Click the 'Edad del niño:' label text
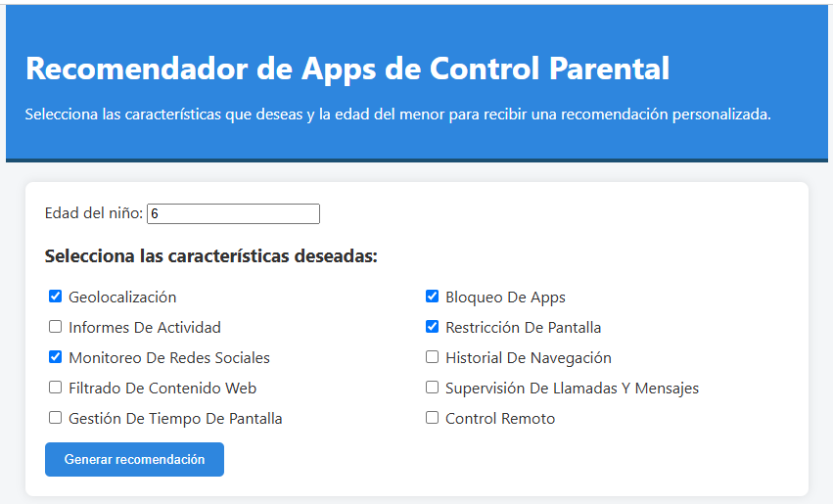Viewport: 833px width, 504px height. pyautogui.click(x=94, y=213)
